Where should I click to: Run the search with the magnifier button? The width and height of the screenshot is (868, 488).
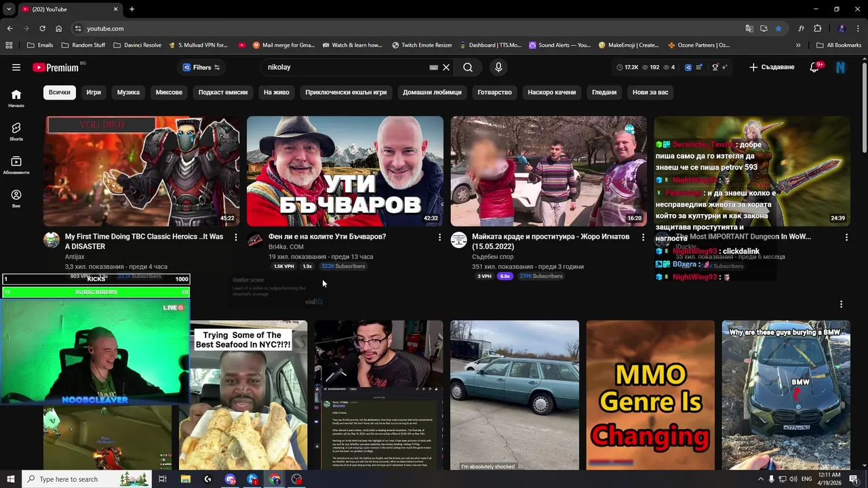pyautogui.click(x=468, y=67)
